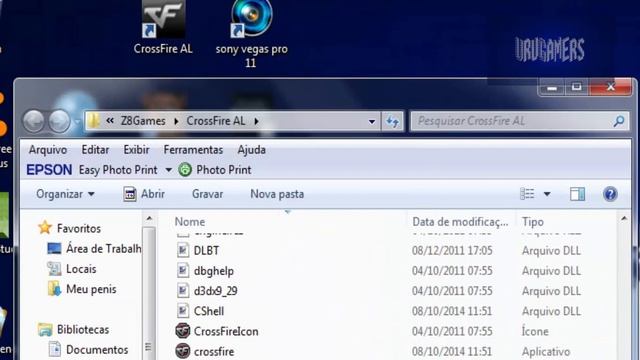This screenshot has height=360, width=640.
Task: Click the Bibliotecas sidebar icon
Action: click(45, 329)
